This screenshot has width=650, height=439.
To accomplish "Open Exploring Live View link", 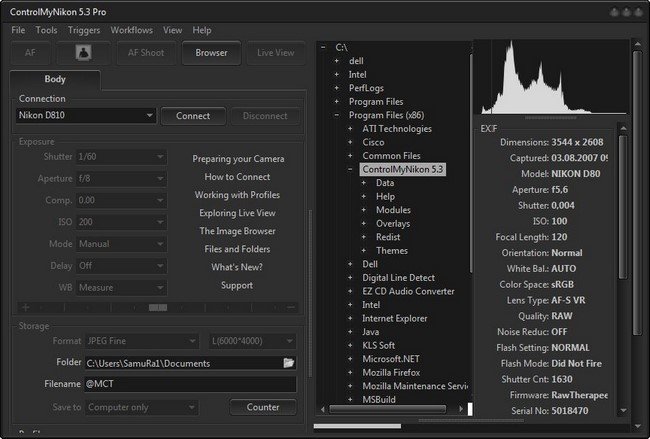I will tap(237, 213).
